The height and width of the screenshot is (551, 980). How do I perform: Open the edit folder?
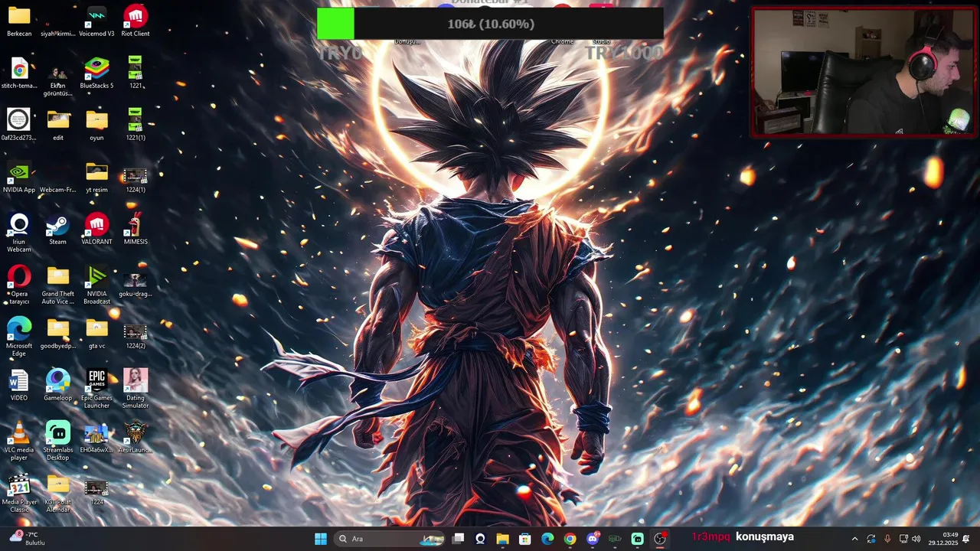pos(58,125)
